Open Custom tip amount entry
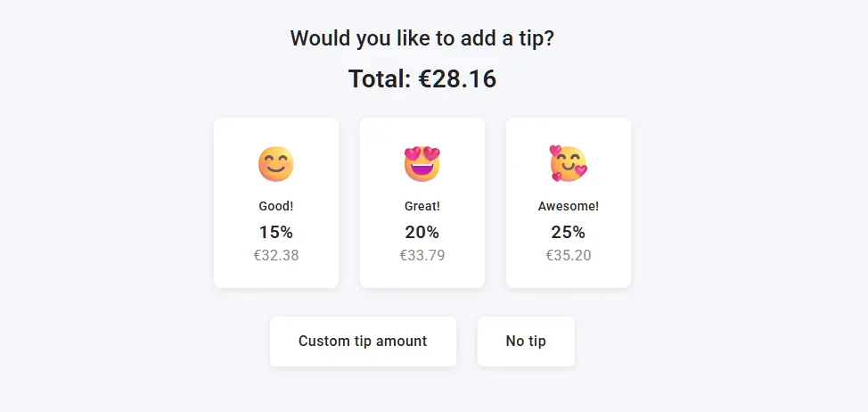868x412 pixels. tap(363, 342)
